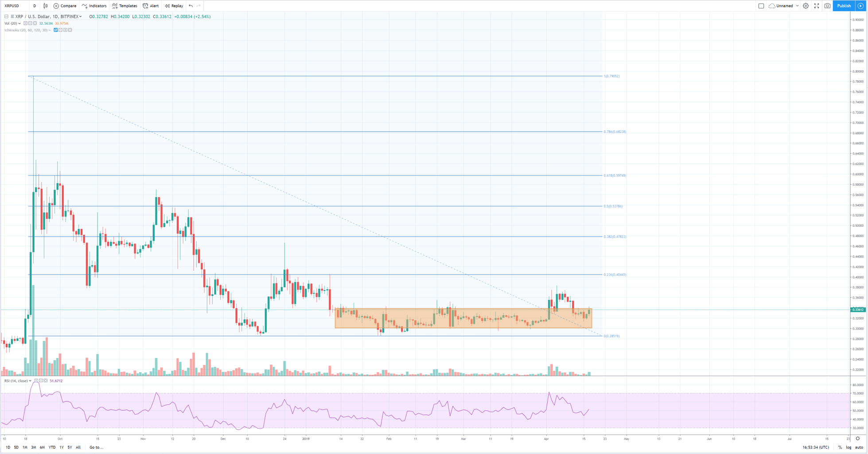Select the orange consolidation rectangle drawing

click(463, 318)
